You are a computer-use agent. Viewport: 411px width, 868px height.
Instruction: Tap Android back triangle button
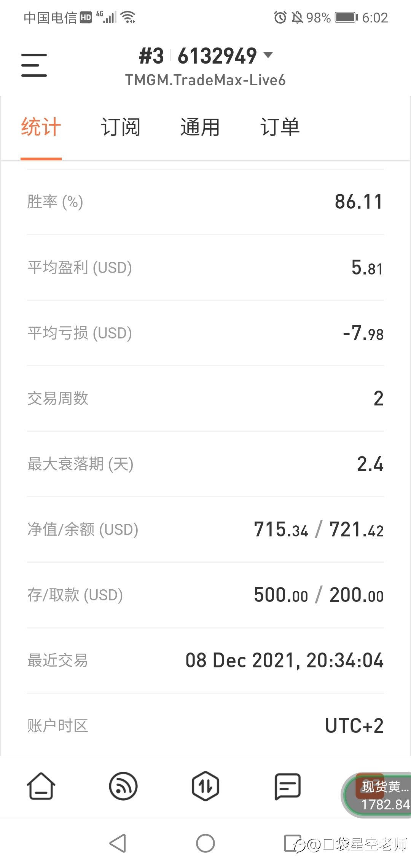tap(118, 843)
